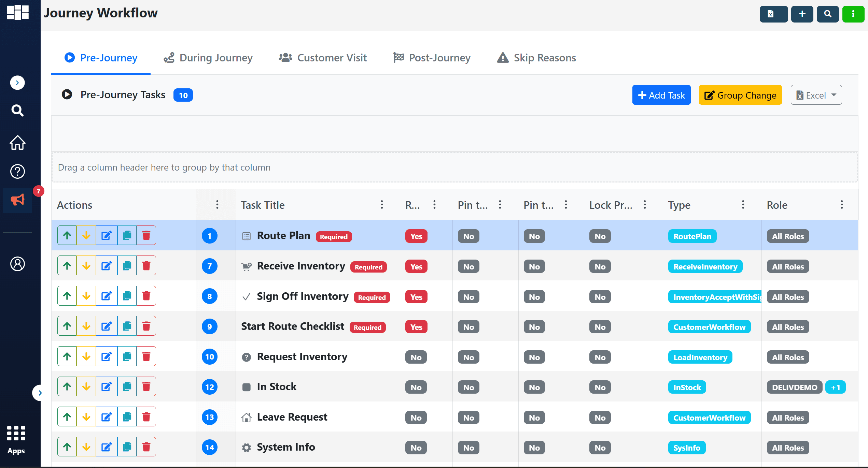
Task: Click top-right Excel export icon button
Action: tap(773, 14)
